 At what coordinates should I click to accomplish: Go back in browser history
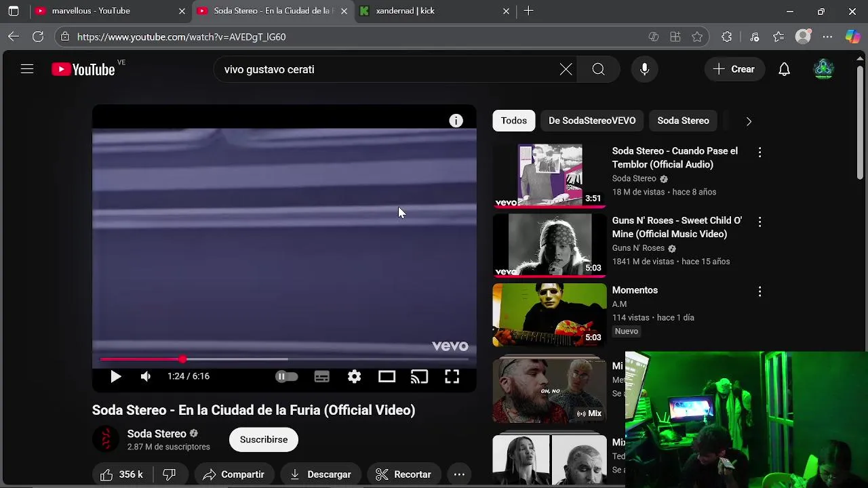[x=14, y=37]
